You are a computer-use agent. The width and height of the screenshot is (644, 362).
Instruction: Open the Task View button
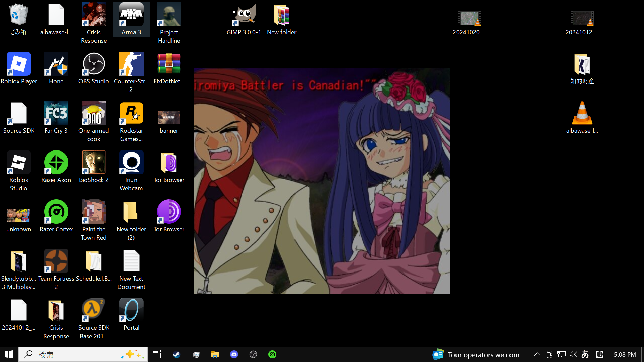point(157,354)
